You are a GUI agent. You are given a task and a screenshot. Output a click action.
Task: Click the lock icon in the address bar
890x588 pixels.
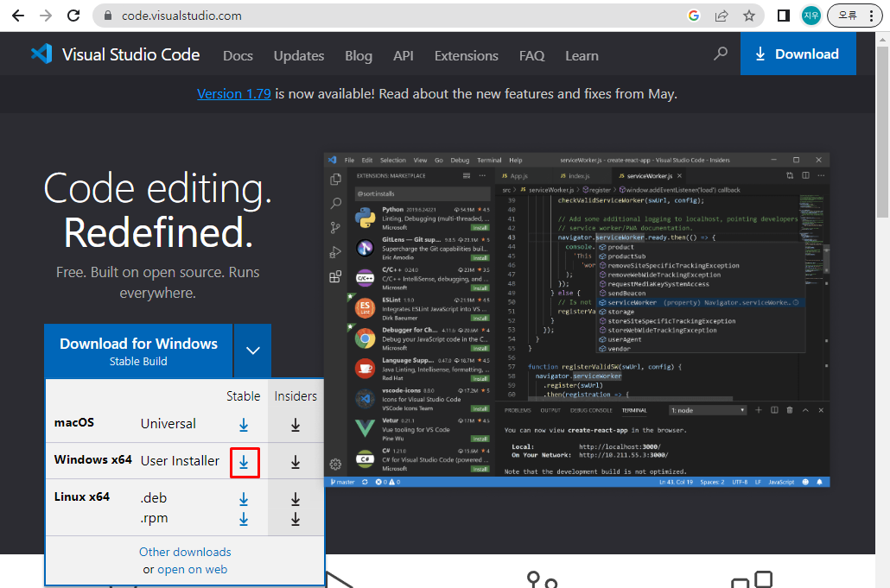click(x=108, y=16)
